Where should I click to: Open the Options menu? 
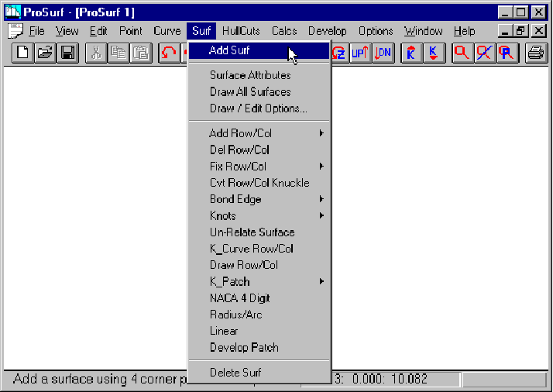pos(376,31)
